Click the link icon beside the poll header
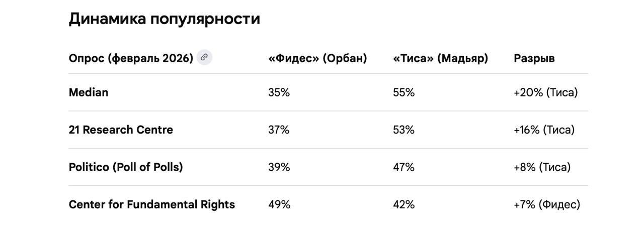Image resolution: width=644 pixels, height=237 pixels. (x=204, y=57)
